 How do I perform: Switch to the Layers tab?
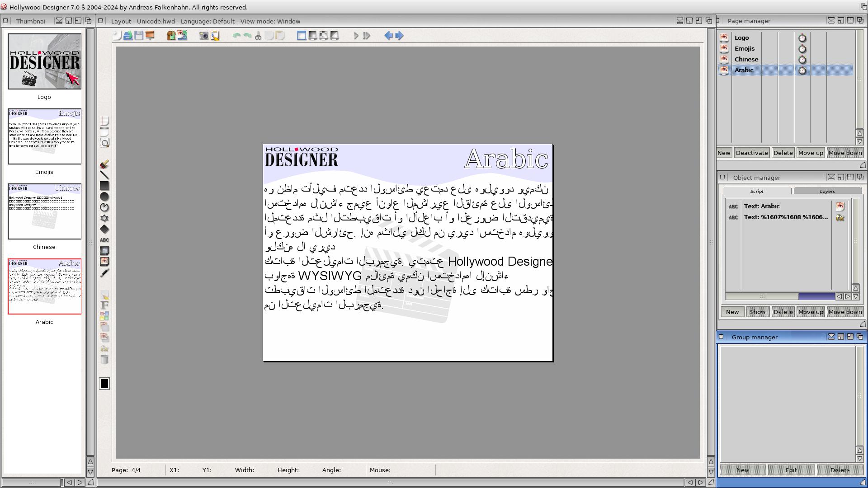click(x=827, y=191)
